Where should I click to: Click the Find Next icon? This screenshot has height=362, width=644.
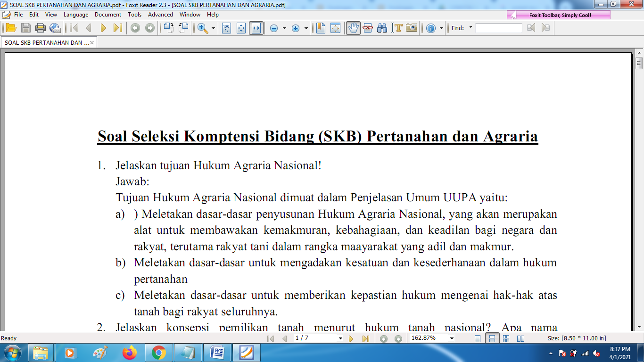pyautogui.click(x=545, y=28)
